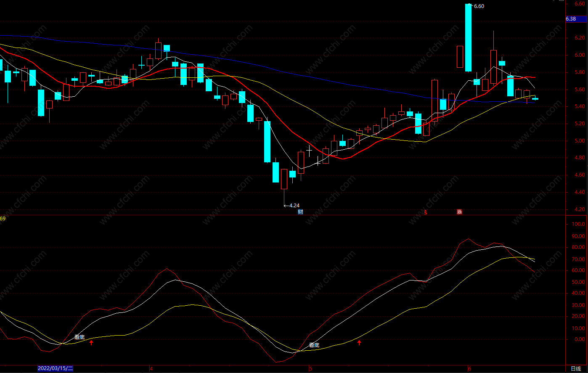Click red up-arrow signal in May
The height and width of the screenshot is (373, 588).
(359, 343)
